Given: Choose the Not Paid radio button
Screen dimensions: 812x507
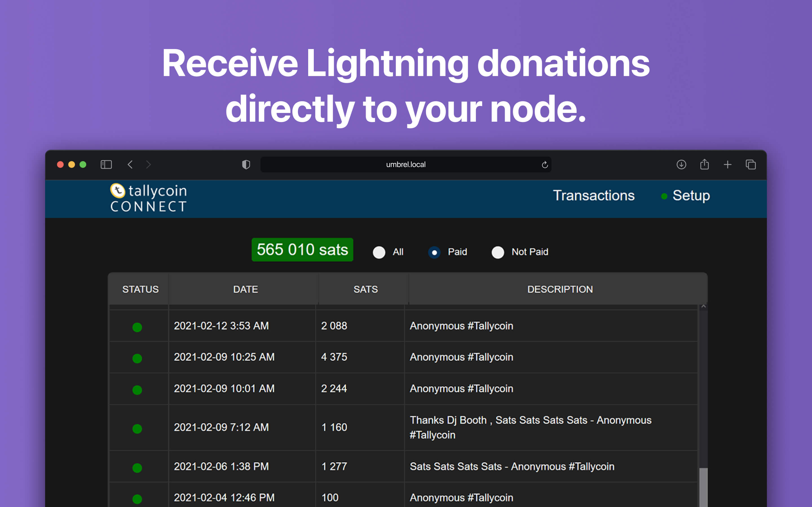Looking at the screenshot, I should pyautogui.click(x=497, y=252).
